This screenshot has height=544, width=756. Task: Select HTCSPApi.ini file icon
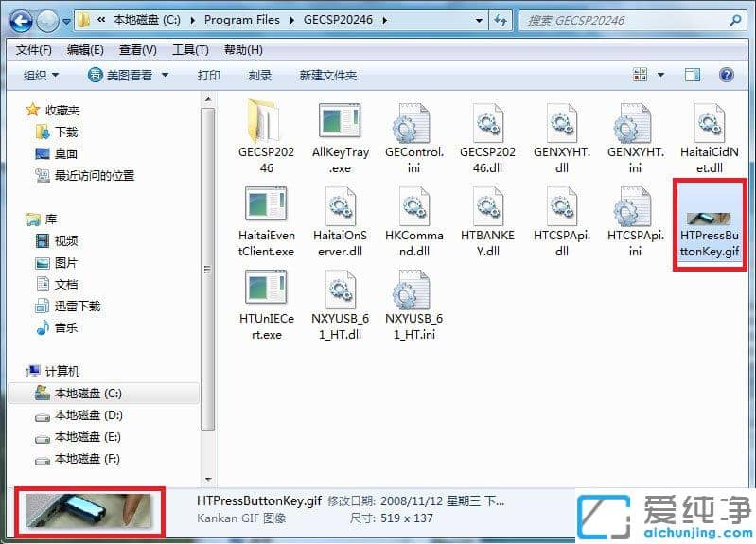point(632,207)
